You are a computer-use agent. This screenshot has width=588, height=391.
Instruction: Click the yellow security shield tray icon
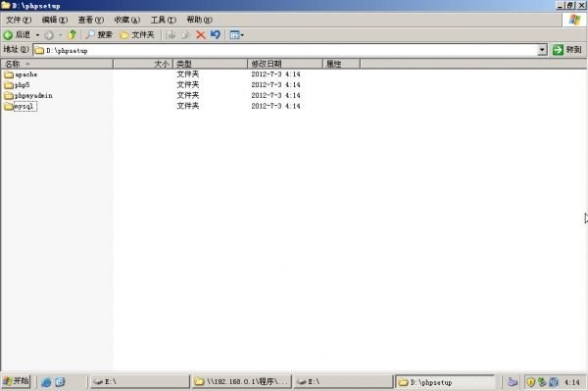click(530, 382)
